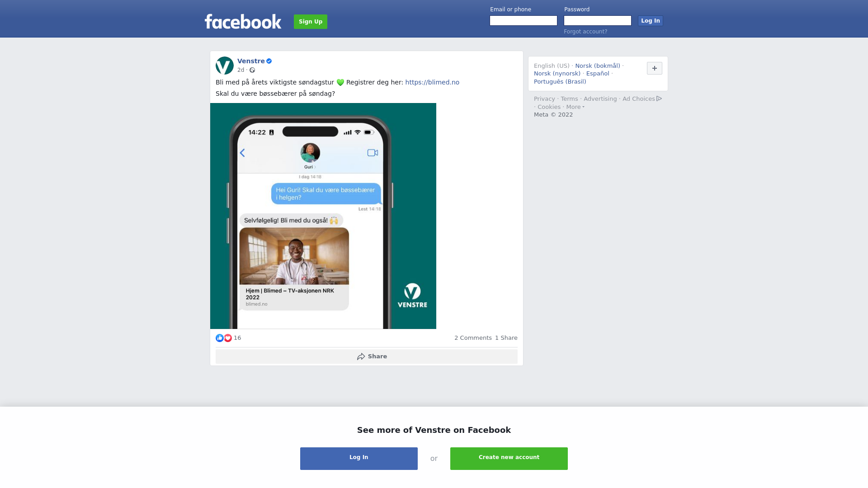Click the Email or phone field

(524, 21)
